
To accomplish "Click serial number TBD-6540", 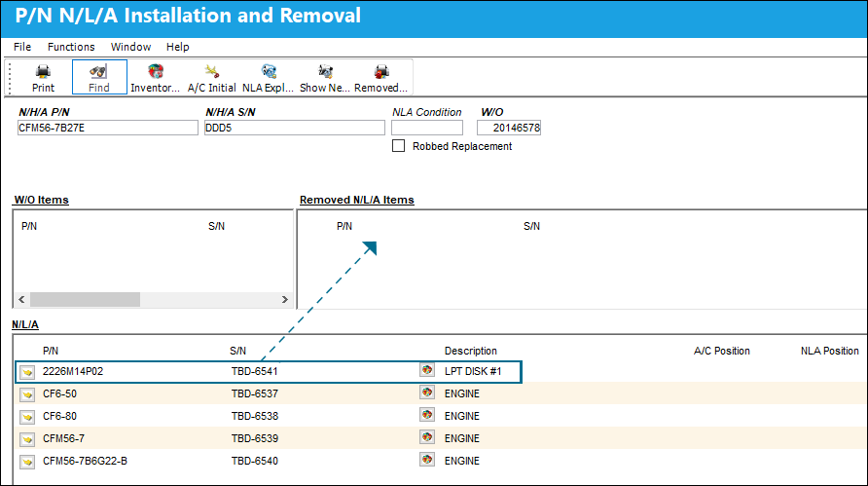I will tap(255, 461).
